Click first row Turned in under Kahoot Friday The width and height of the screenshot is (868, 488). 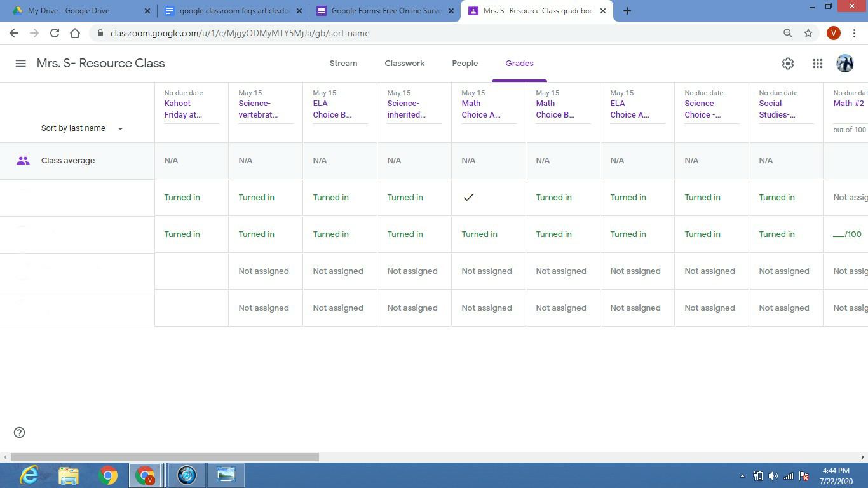pyautogui.click(x=182, y=198)
